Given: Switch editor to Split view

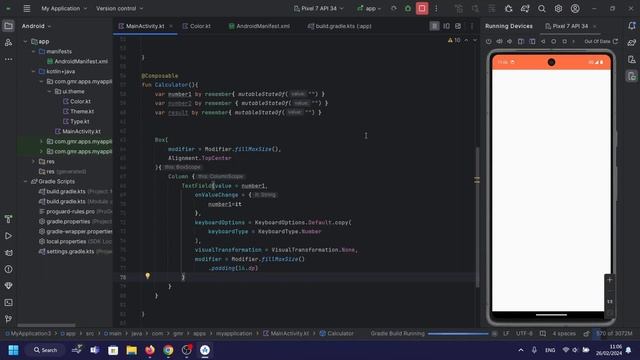Looking at the screenshot, I should click(446, 26).
